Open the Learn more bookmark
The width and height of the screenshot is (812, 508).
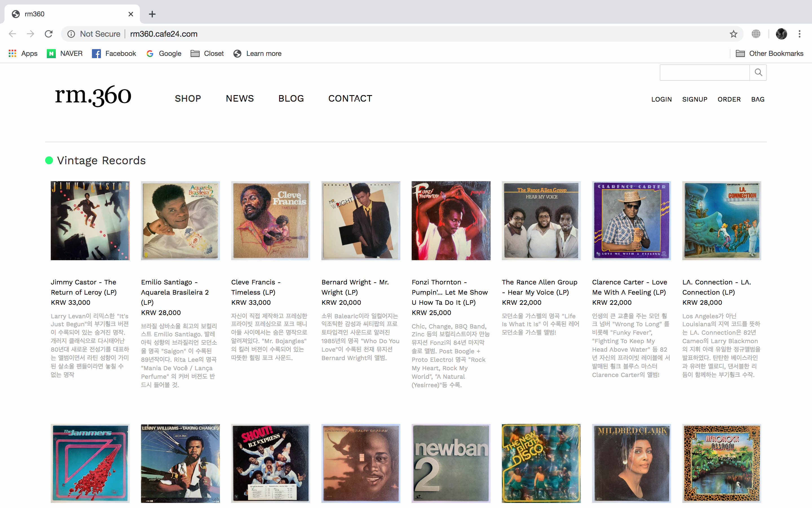click(x=257, y=53)
